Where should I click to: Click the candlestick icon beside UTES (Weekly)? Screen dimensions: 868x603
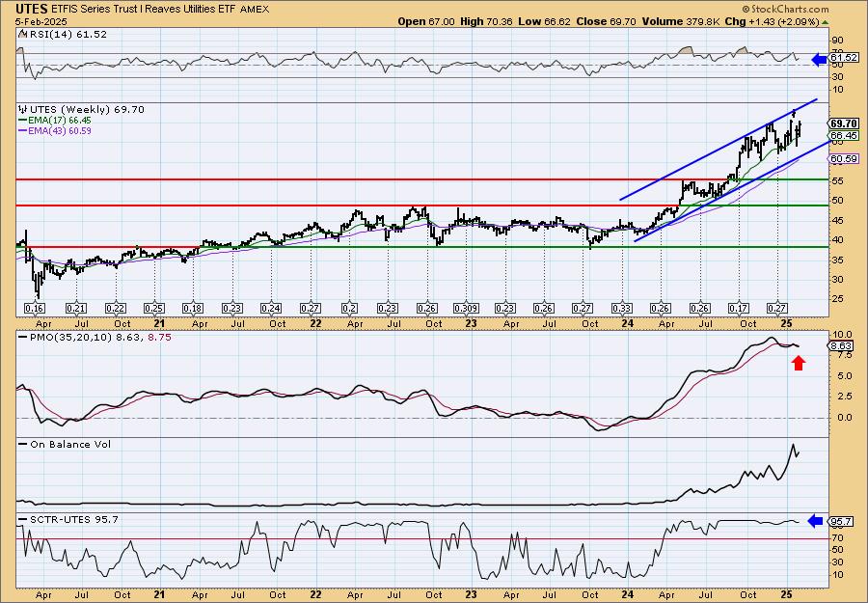23,109
